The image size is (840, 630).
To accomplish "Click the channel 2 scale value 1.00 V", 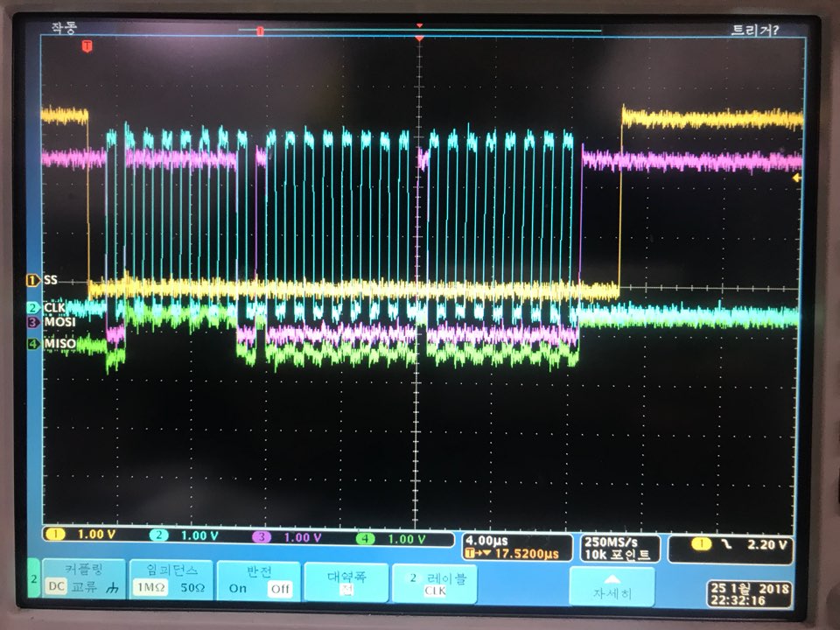I will (199, 535).
